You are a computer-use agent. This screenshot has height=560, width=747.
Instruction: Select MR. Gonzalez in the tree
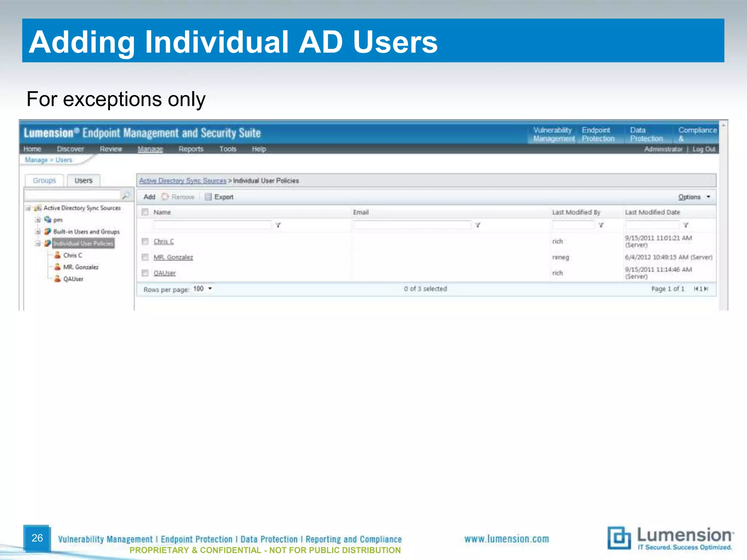click(81, 267)
